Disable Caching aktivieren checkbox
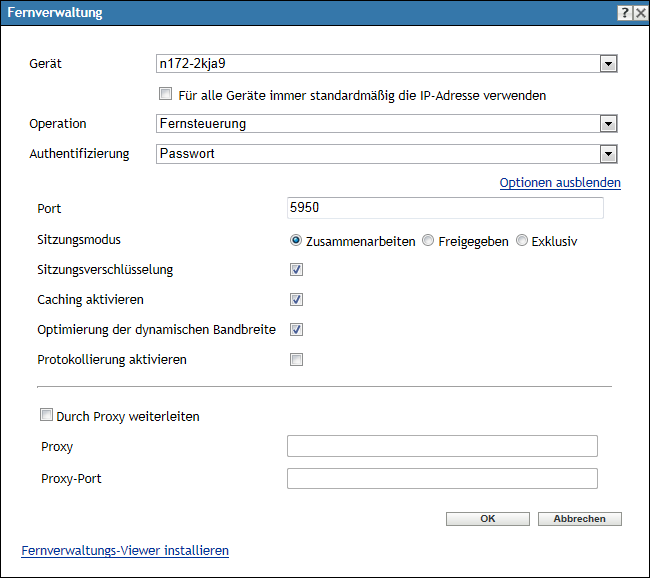Image resolution: width=650 pixels, height=578 pixels. [x=297, y=299]
